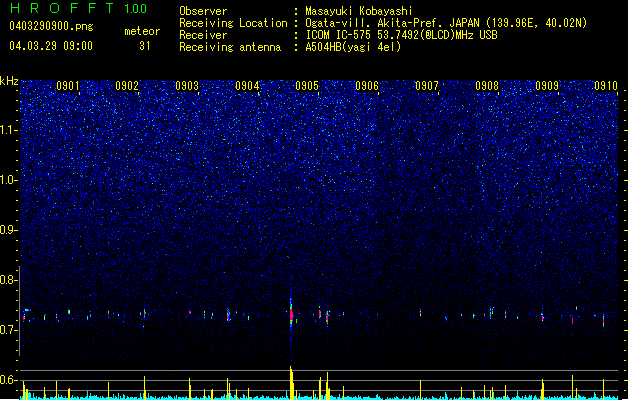The height and width of the screenshot is (400, 629).
Task: Click the 0902 time marker
Action: [x=127, y=86]
